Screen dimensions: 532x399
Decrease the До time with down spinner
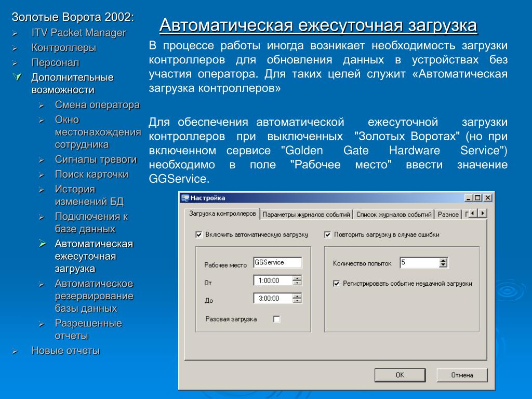297,301
